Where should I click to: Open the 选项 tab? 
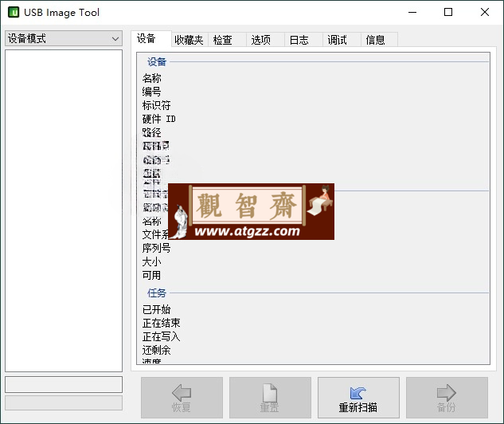click(265, 40)
